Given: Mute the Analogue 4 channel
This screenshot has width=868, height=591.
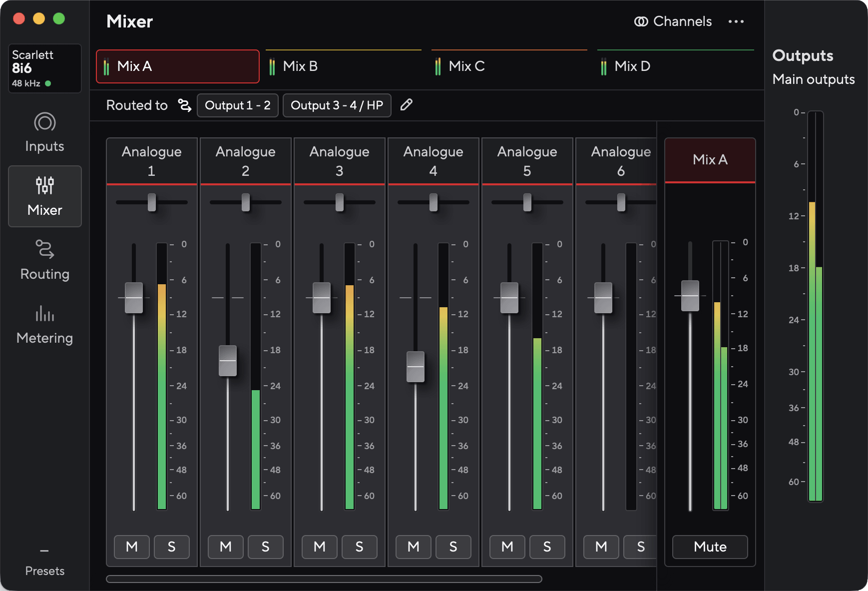Looking at the screenshot, I should tap(414, 547).
